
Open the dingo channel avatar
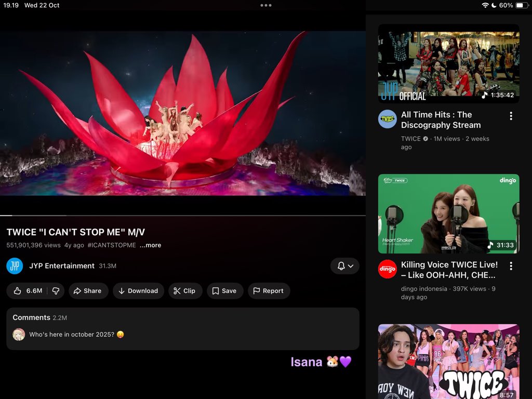tap(388, 269)
